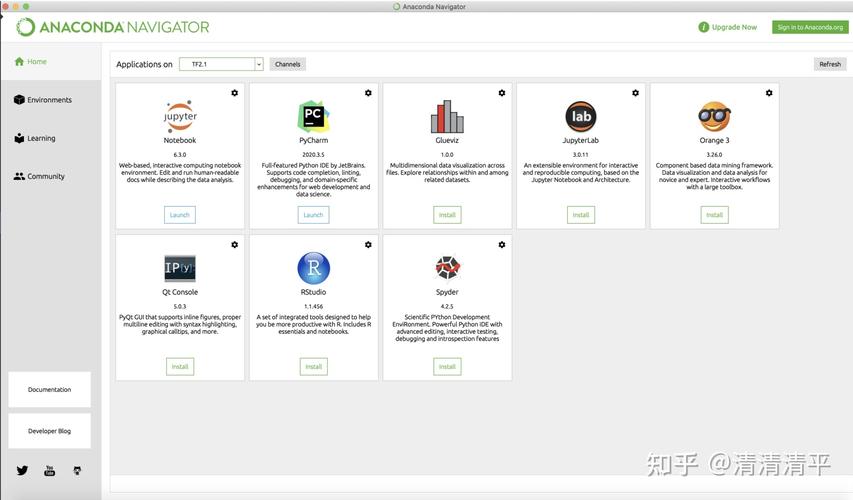853x500 pixels.
Task: Click the Orange 3 logo icon
Action: click(714, 116)
